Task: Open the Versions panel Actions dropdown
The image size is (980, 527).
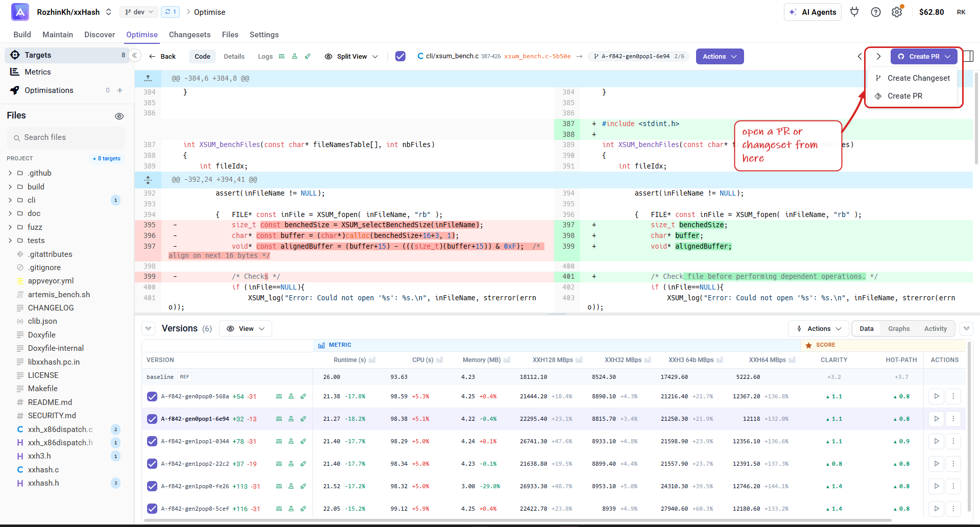Action: pyautogui.click(x=819, y=328)
